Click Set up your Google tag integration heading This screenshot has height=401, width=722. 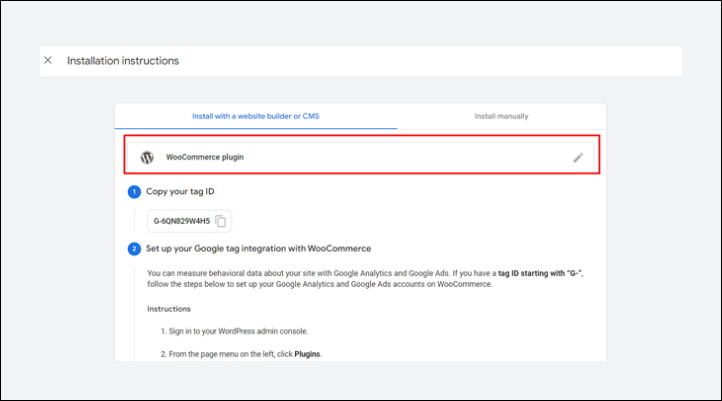tap(258, 249)
